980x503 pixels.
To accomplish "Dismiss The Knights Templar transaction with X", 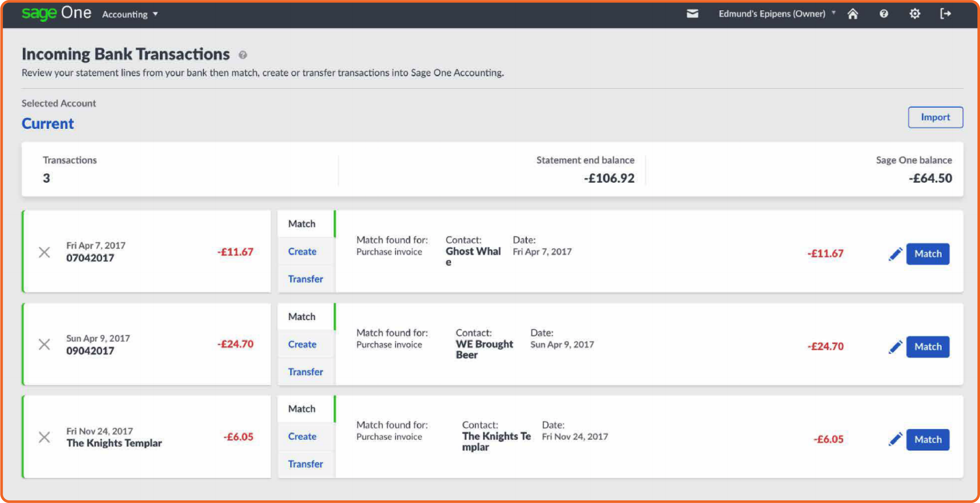I will [44, 437].
